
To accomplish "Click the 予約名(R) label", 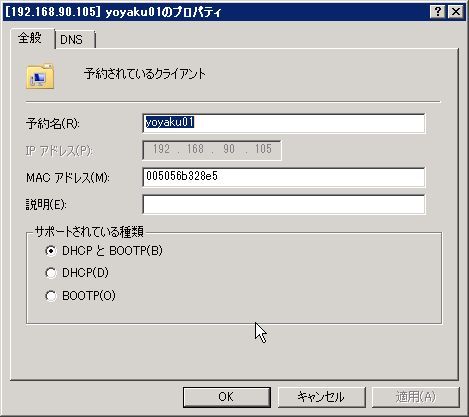I will 53,124.
